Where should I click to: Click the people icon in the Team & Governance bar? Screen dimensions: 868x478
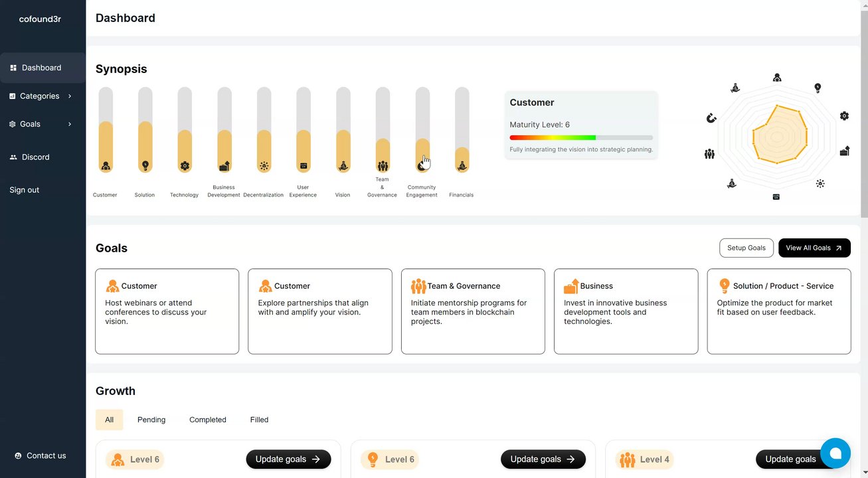point(383,166)
